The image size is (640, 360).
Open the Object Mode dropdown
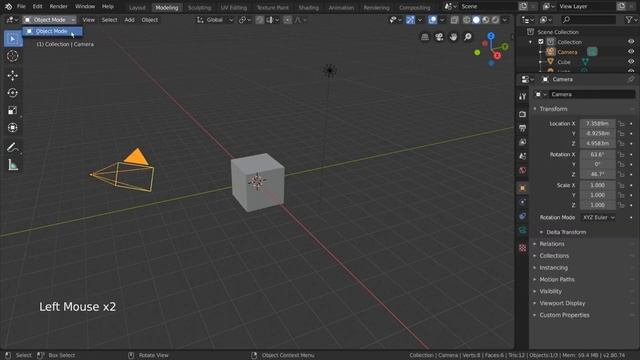click(x=49, y=20)
